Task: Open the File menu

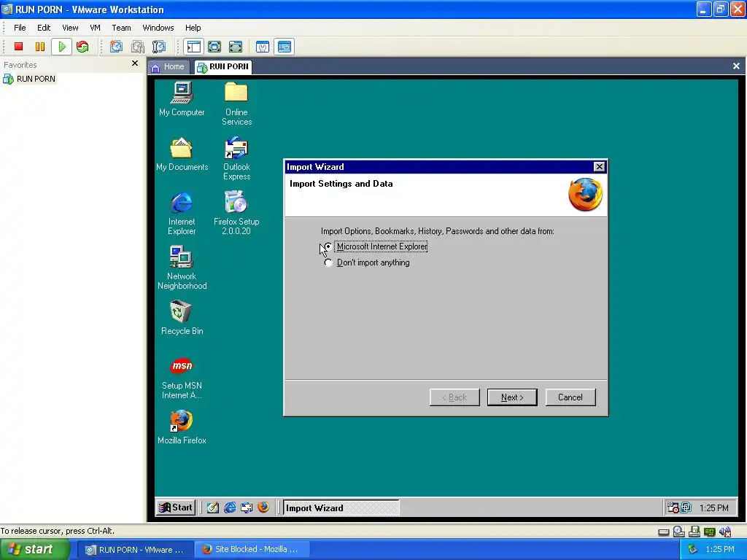Action: (20, 28)
